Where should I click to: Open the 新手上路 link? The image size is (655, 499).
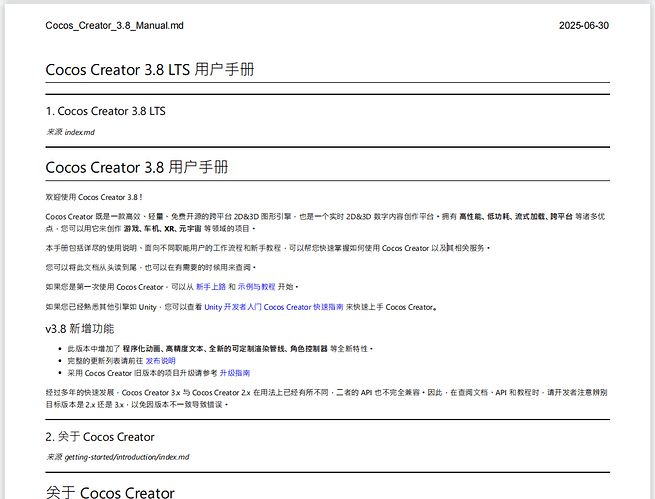pyautogui.click(x=211, y=287)
